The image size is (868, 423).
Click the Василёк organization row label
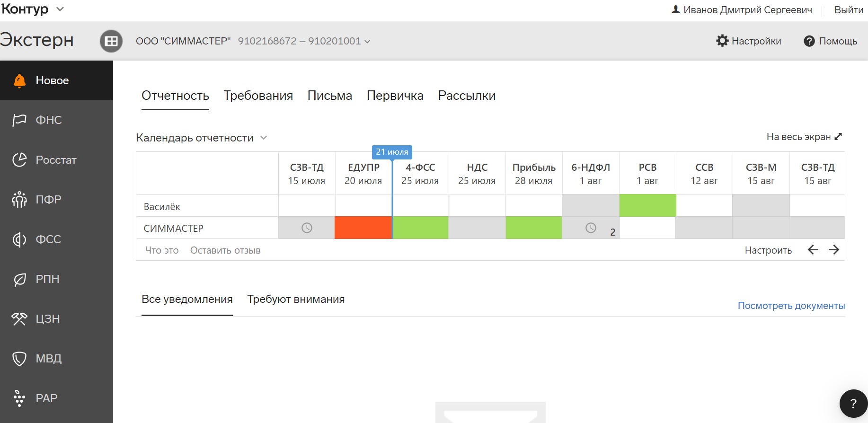tap(162, 207)
